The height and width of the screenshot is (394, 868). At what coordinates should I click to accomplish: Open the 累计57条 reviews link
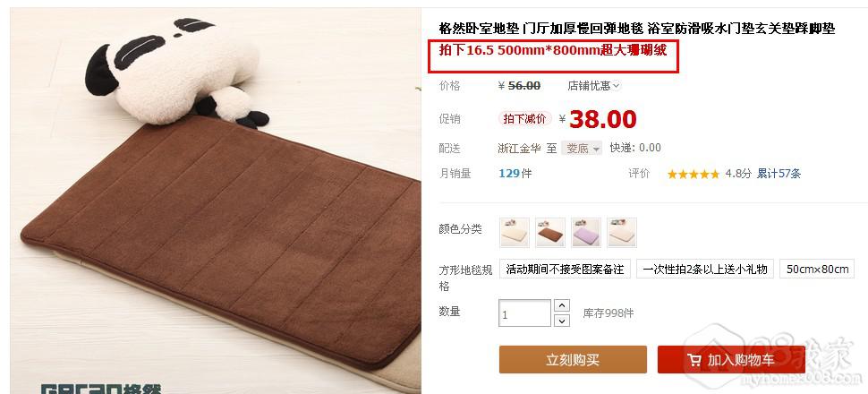pos(779,174)
